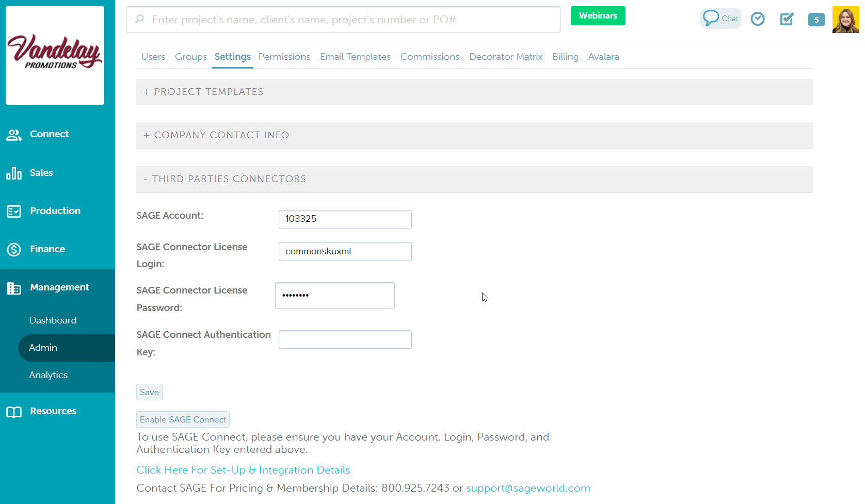The height and width of the screenshot is (504, 865).
Task: Click the SAGE Connect Authentication Key field
Action: (345, 339)
